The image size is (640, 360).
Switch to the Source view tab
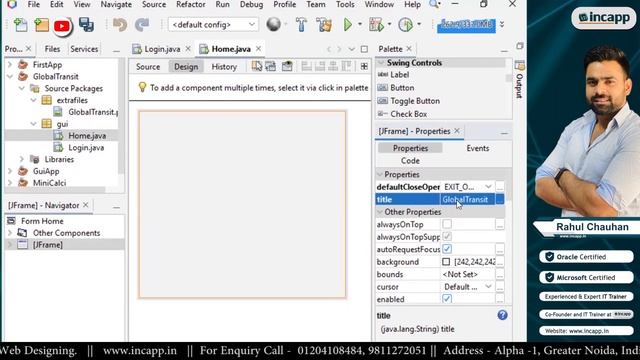tap(148, 67)
